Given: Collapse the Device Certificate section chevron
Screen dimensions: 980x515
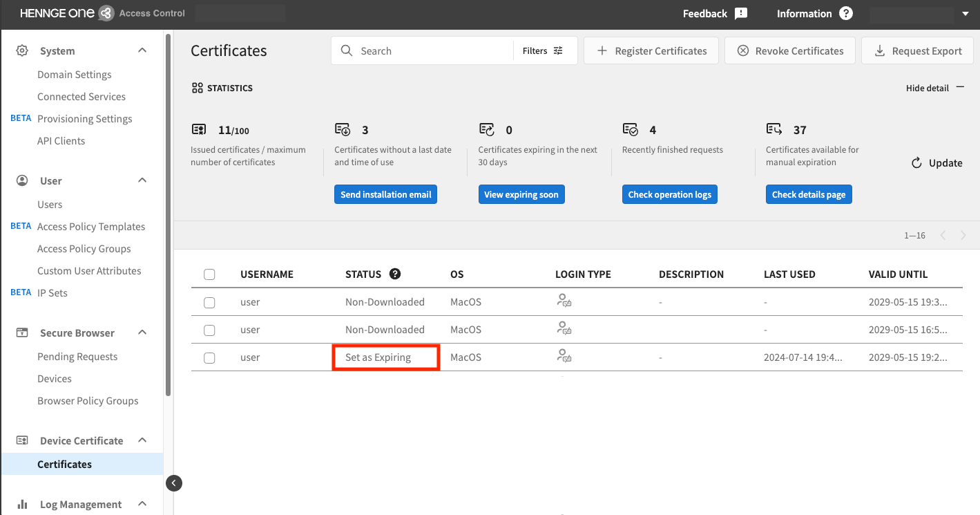Looking at the screenshot, I should [x=142, y=440].
